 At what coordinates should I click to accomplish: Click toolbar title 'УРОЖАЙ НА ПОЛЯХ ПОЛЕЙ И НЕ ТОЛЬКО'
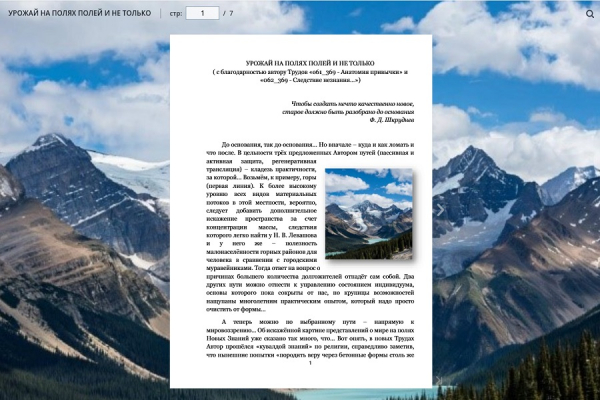[80, 13]
